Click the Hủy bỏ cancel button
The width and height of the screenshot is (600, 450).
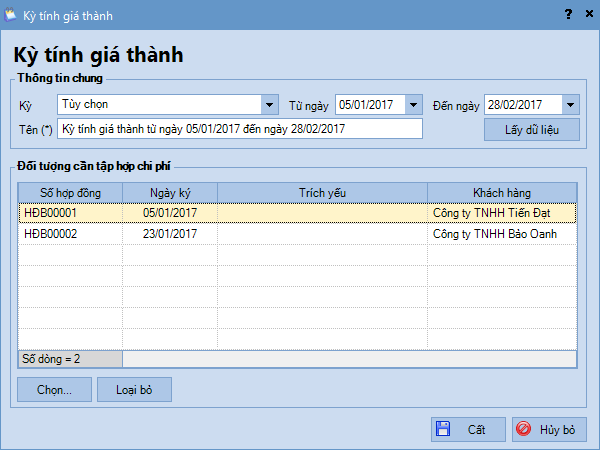548,430
